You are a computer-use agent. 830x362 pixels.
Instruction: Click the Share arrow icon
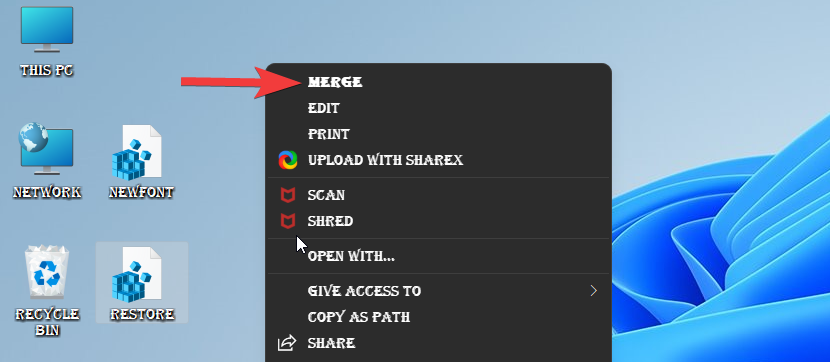coord(287,343)
